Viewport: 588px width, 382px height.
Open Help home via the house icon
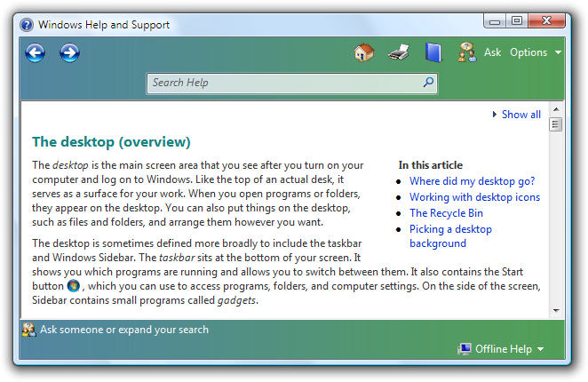(364, 52)
